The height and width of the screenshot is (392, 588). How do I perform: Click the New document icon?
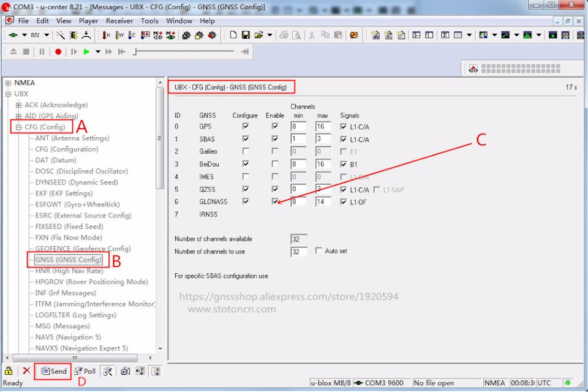click(x=233, y=35)
